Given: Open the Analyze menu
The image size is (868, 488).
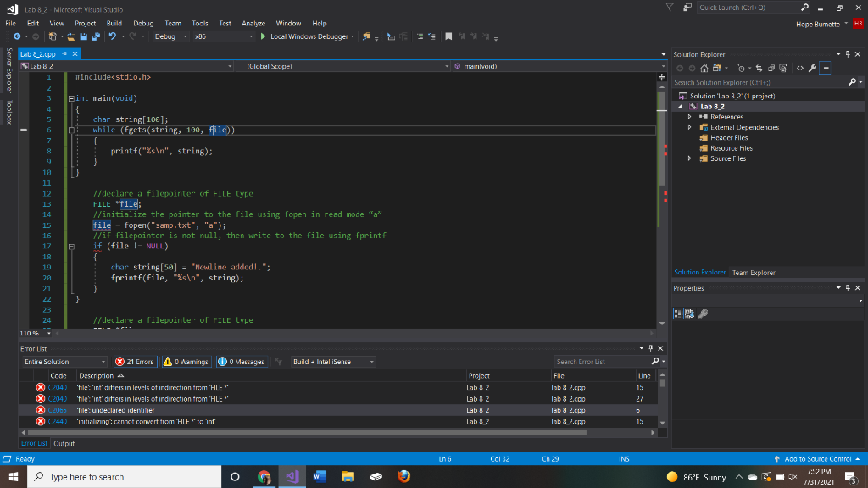Looking at the screenshot, I should point(253,24).
